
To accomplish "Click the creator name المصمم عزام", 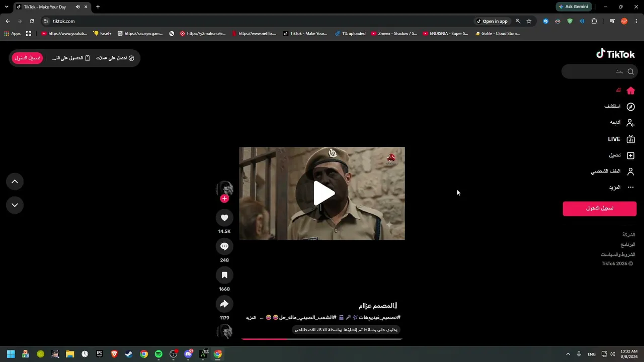I will tap(378, 306).
